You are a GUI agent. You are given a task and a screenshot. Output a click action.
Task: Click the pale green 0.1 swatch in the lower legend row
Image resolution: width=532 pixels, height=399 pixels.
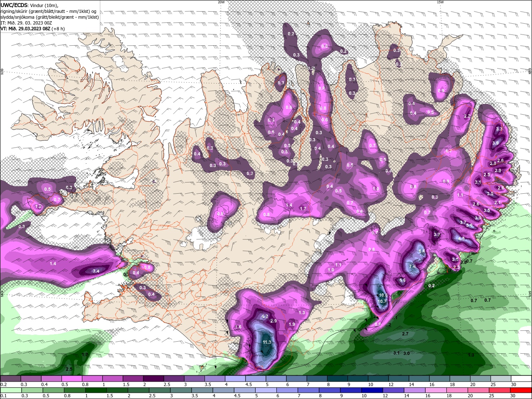11,390
